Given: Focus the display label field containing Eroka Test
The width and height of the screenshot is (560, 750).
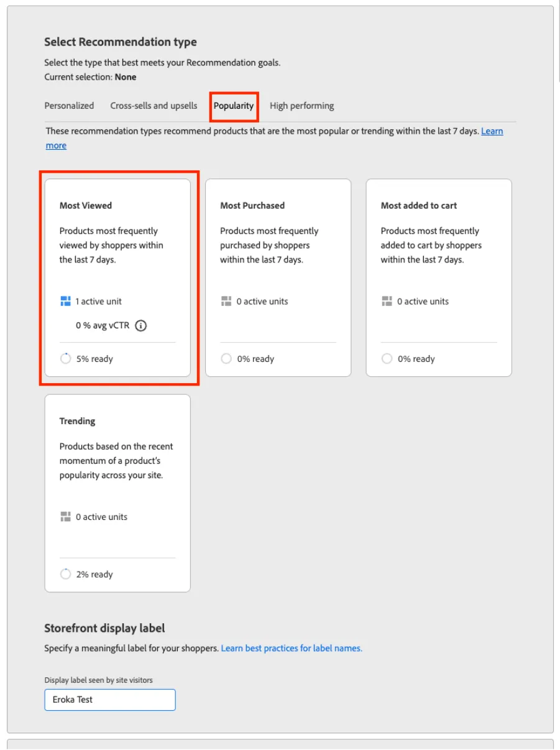Looking at the screenshot, I should 110,700.
